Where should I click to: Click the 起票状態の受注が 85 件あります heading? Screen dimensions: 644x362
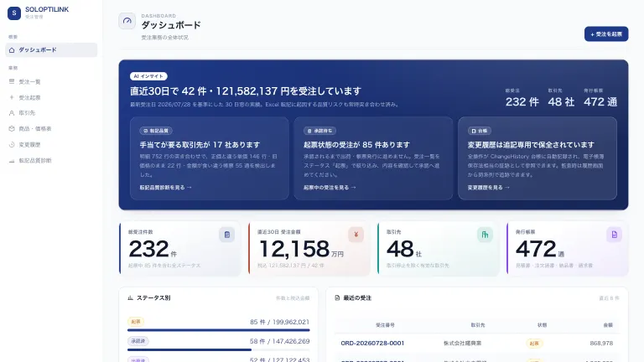click(356, 145)
